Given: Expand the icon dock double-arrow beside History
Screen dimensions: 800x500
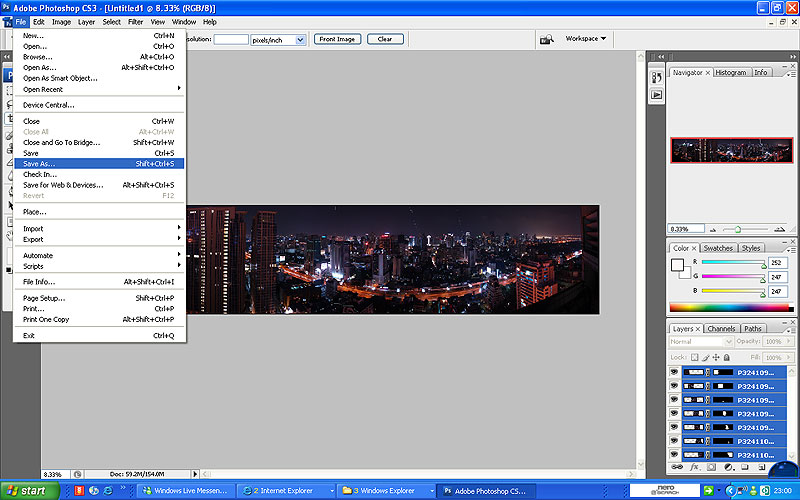Looking at the screenshot, I should 661,57.
